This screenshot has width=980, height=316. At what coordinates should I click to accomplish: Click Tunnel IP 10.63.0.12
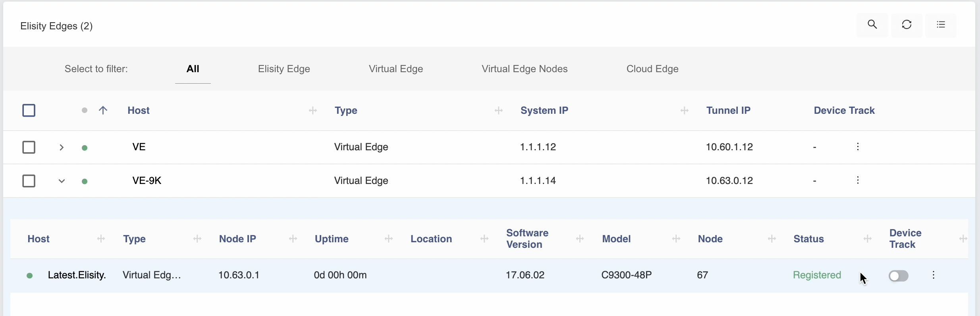[x=729, y=180]
